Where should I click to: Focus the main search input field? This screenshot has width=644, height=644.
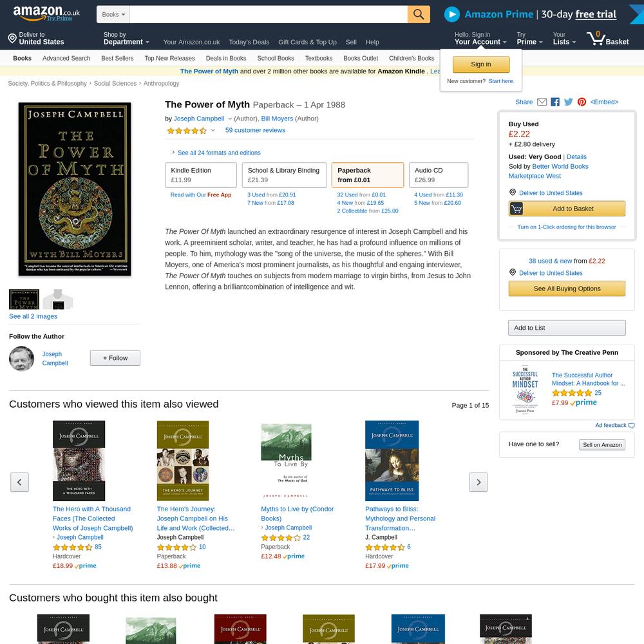[x=269, y=14]
